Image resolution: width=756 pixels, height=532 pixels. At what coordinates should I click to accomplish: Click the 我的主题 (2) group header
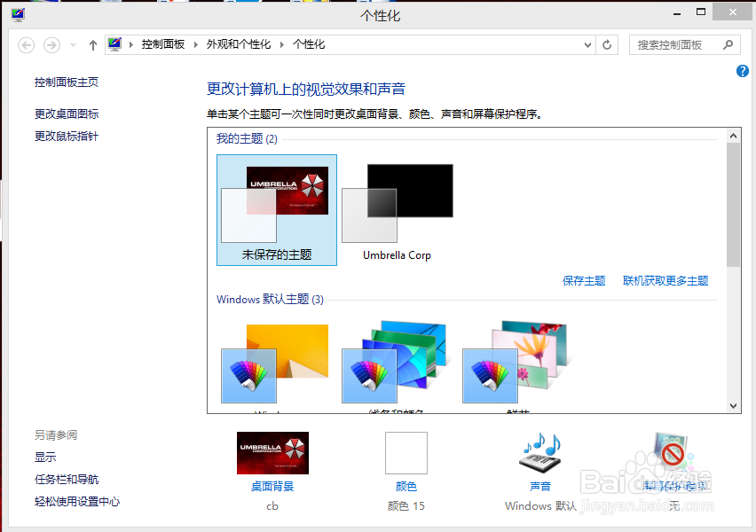[x=247, y=139]
